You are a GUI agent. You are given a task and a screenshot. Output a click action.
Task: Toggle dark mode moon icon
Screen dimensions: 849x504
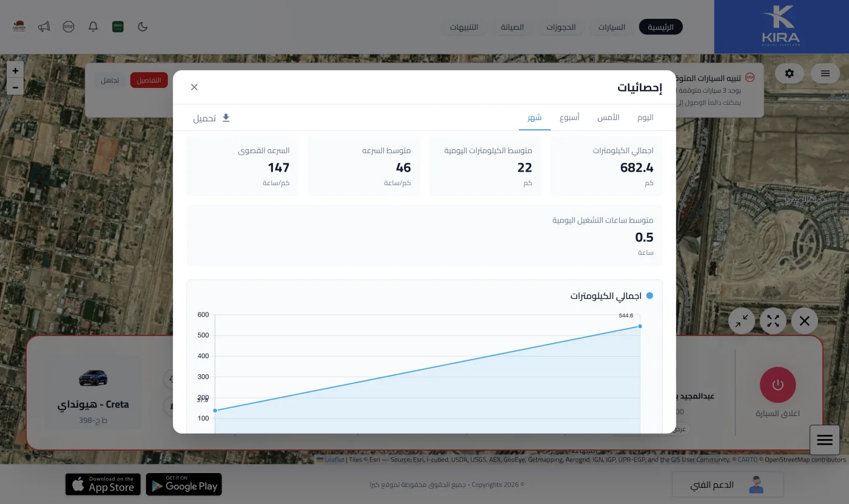tap(143, 27)
